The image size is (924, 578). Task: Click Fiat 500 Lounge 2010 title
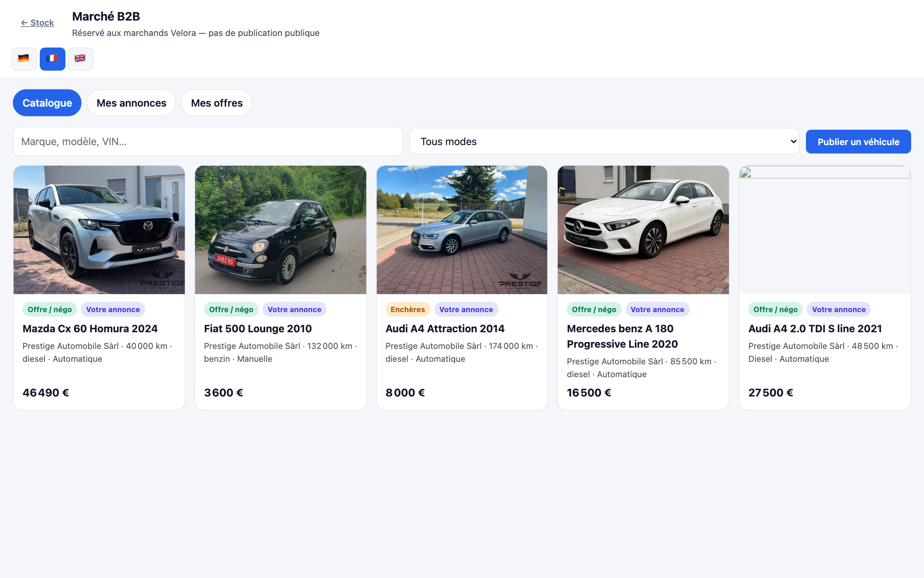tap(258, 328)
